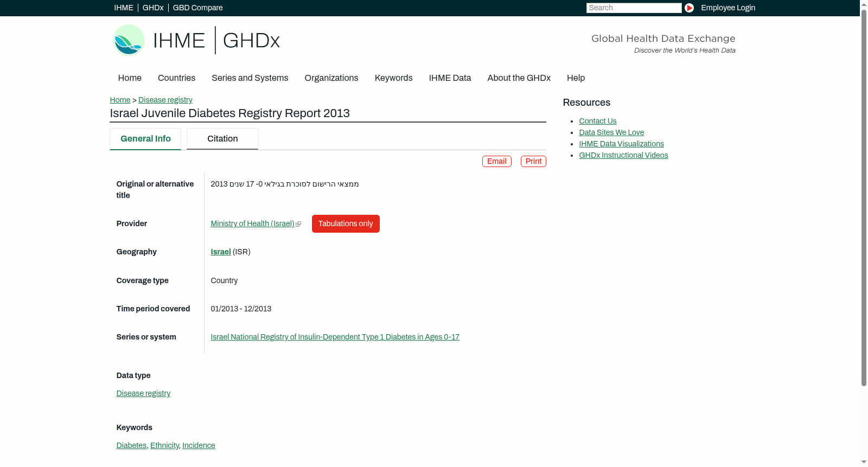The image size is (868, 467).
Task: Click the Global Health Data Exchange tagline
Action: point(663,39)
